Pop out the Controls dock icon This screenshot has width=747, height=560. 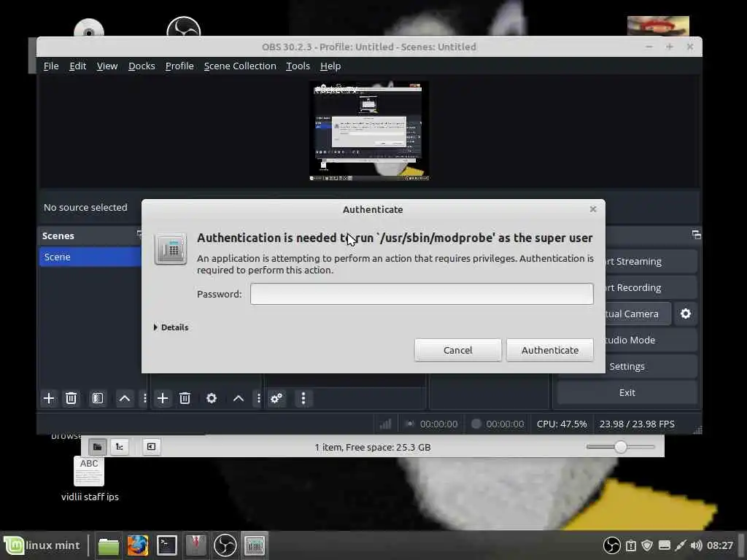point(696,235)
